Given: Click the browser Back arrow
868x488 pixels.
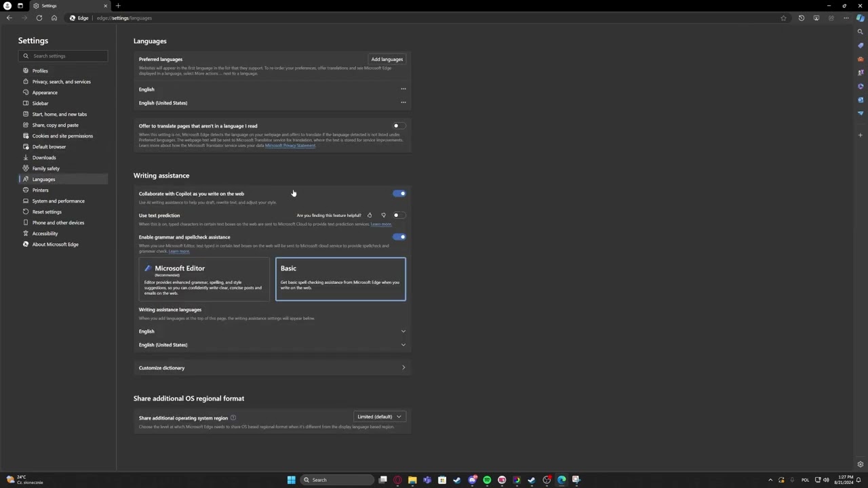Looking at the screenshot, I should click(x=9, y=18).
